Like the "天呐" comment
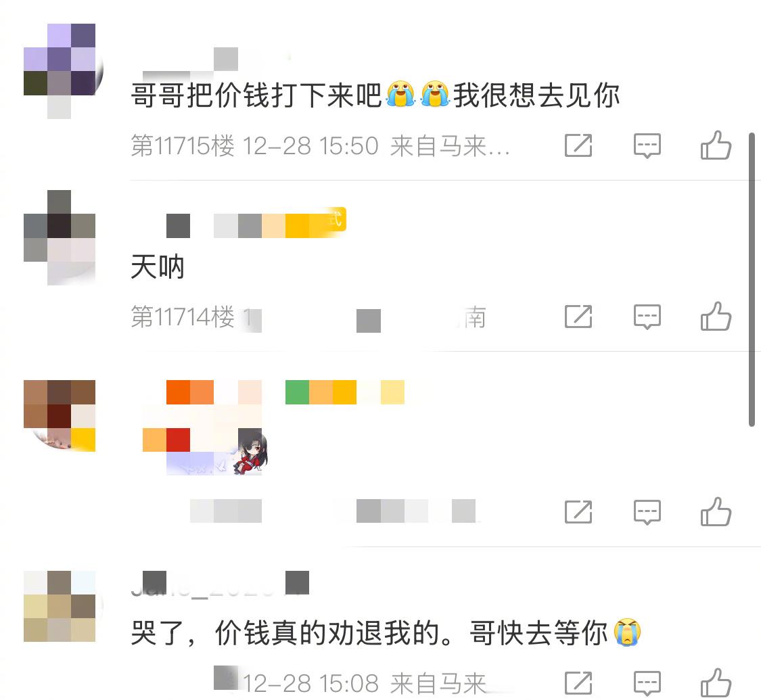This screenshot has height=700, width=761. click(x=716, y=317)
